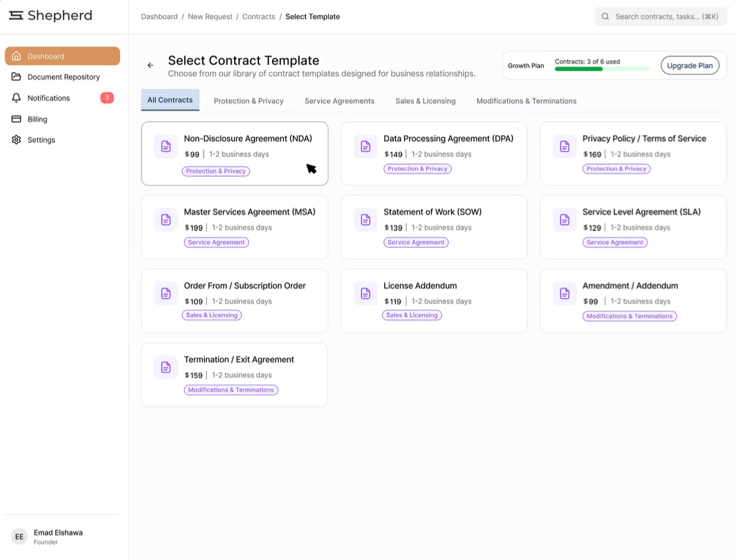Click the back arrow beside Select Contract Template
This screenshot has width=736, height=560.
pos(151,65)
